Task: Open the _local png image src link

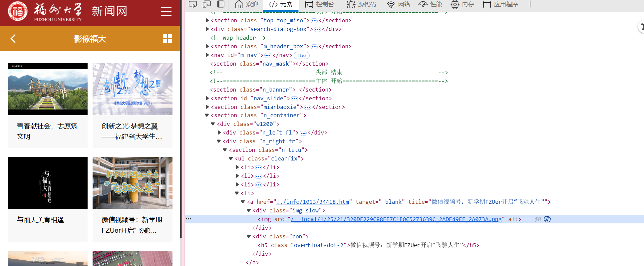Action: (x=396, y=219)
